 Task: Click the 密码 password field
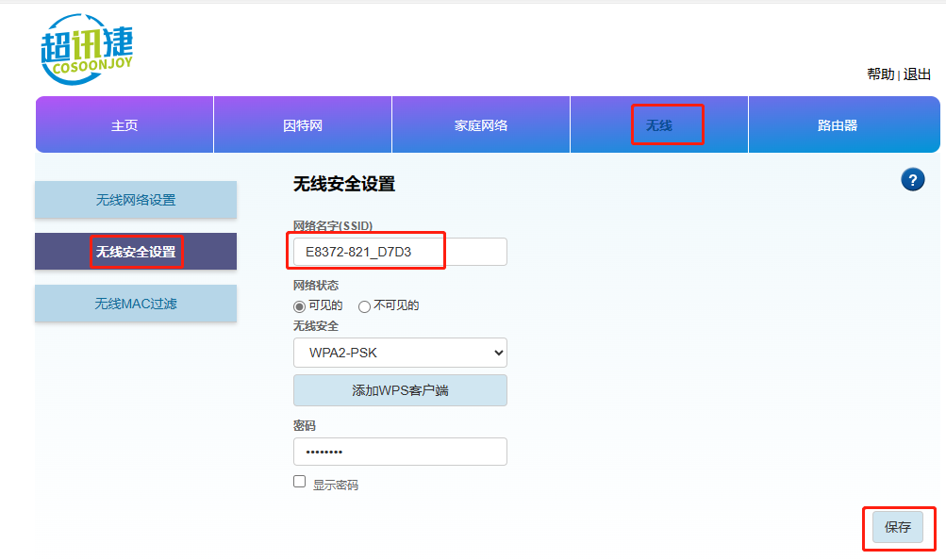click(x=400, y=452)
